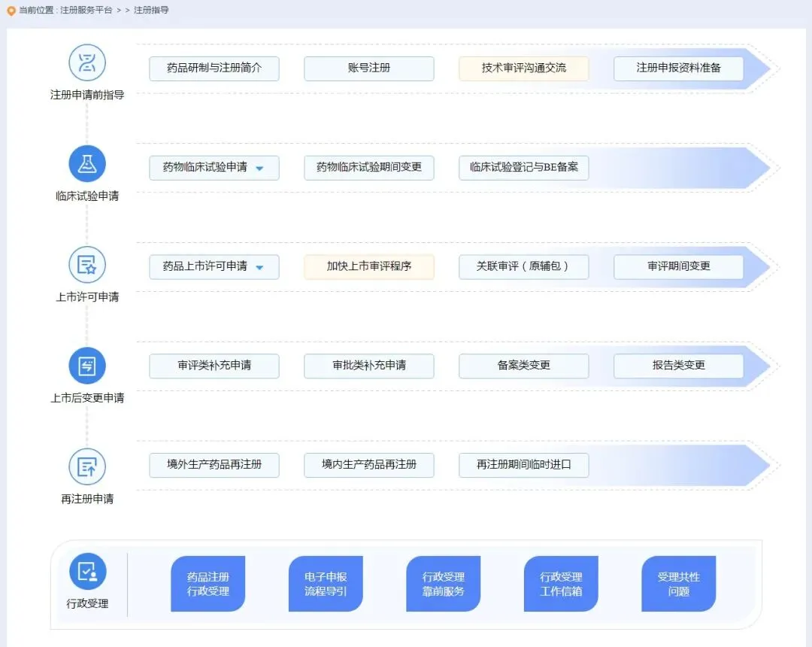Select 审评类补充申请

214,366
